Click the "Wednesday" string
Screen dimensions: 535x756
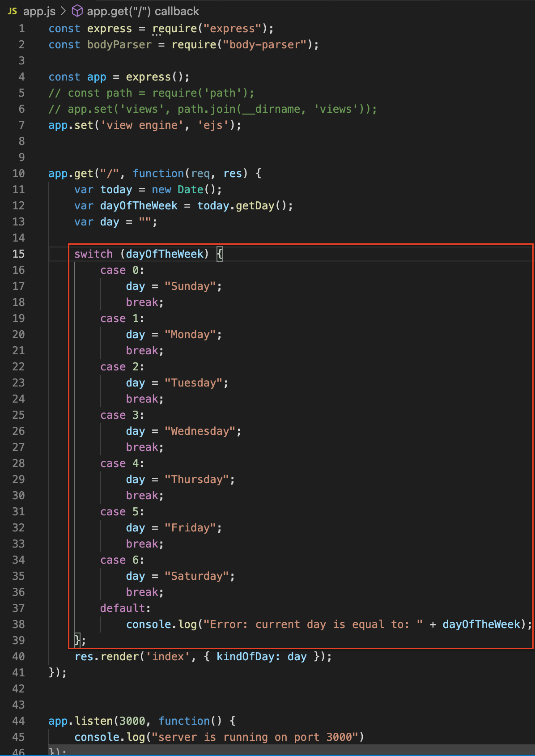(200, 431)
